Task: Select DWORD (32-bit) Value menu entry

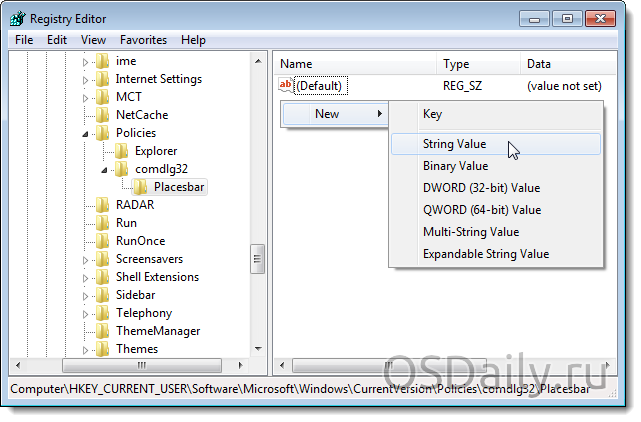Action: coord(481,188)
